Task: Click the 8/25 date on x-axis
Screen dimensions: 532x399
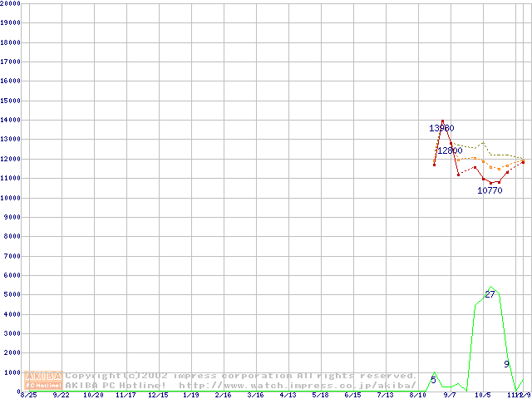Action: [x=29, y=396]
